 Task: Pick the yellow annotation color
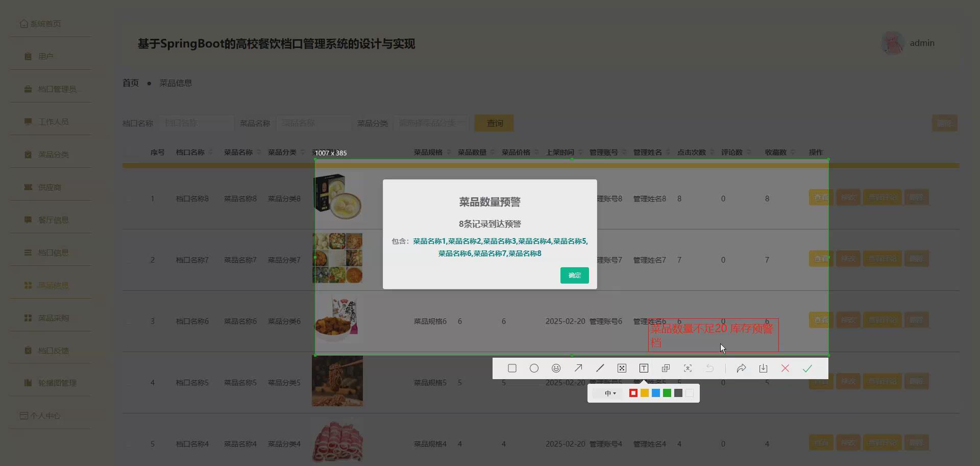pyautogui.click(x=645, y=393)
